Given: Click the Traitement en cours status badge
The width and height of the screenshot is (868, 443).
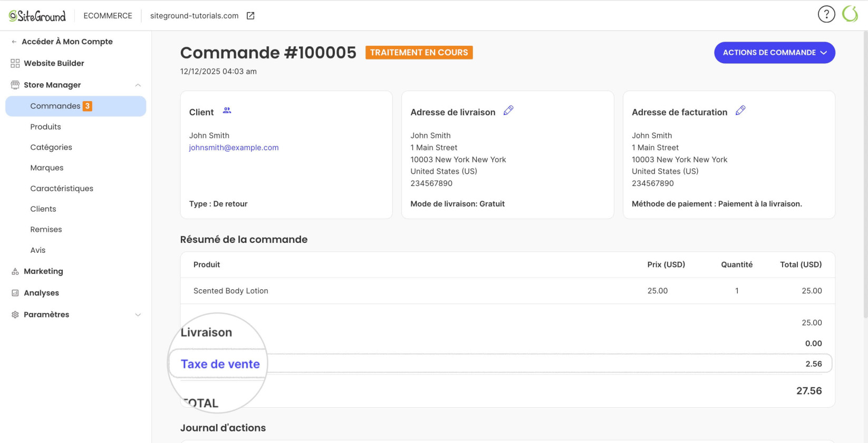Looking at the screenshot, I should coord(419,53).
